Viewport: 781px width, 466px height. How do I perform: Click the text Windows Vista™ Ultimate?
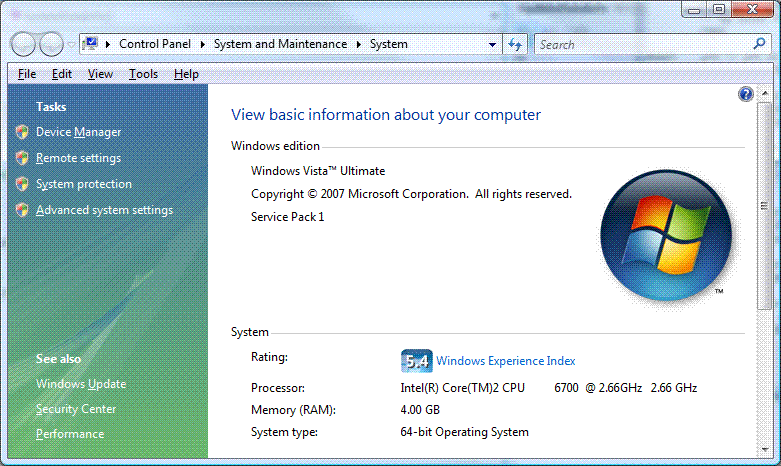click(x=318, y=171)
